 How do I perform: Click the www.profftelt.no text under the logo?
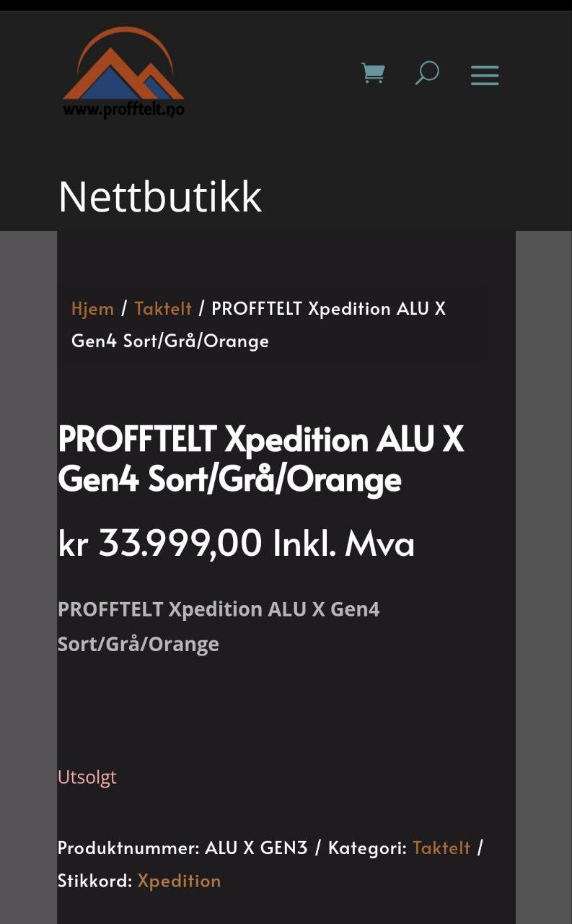pos(123,110)
